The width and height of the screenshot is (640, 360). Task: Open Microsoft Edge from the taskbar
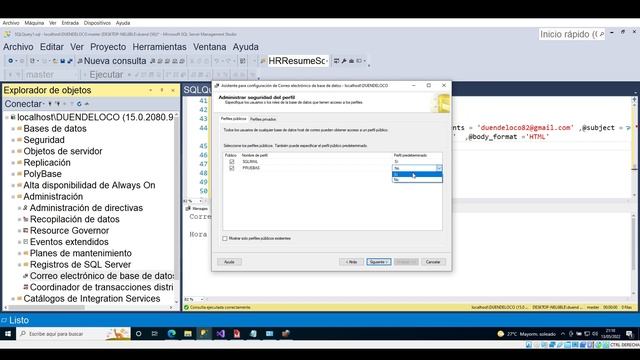click(x=171, y=334)
